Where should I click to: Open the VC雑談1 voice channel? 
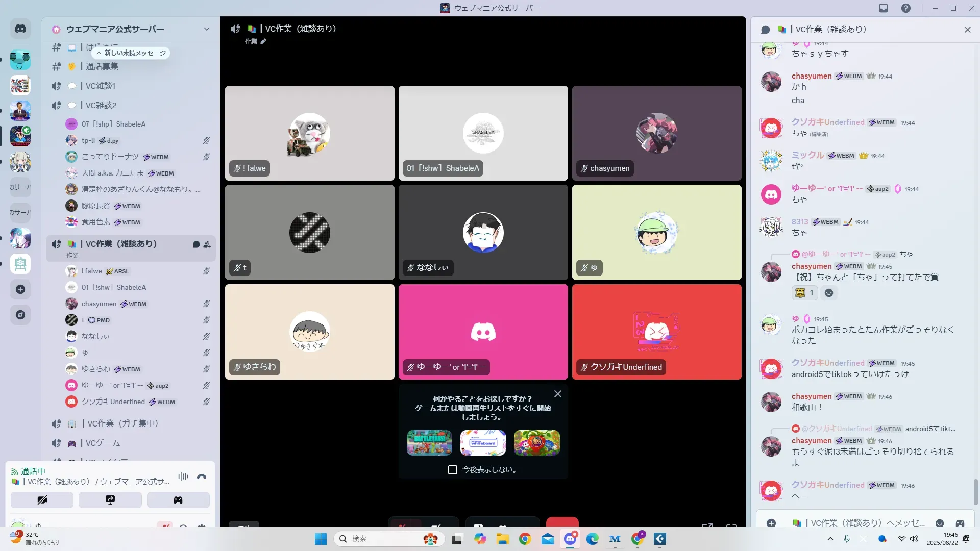tap(101, 86)
